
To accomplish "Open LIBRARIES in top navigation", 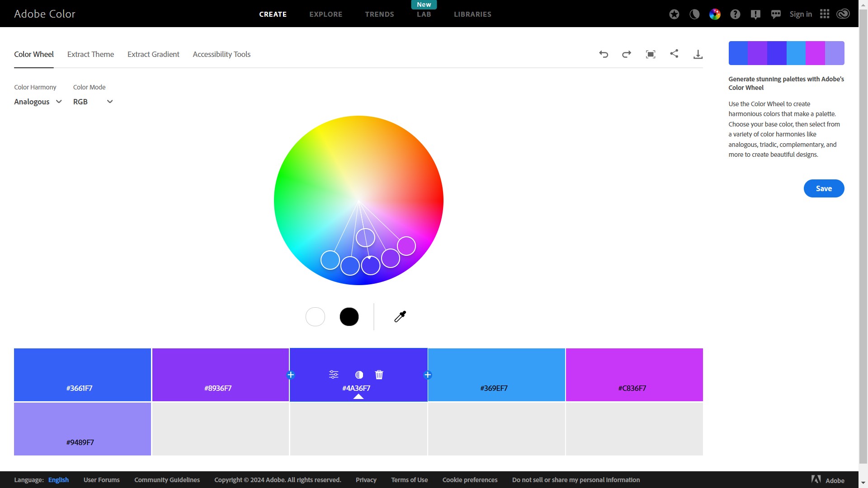I will pyautogui.click(x=472, y=14).
